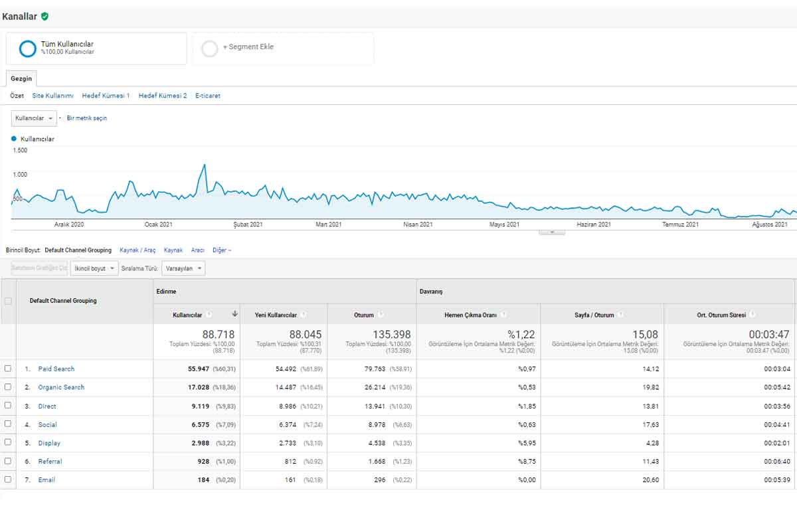
Task: Click the blue Tüm Kullanıcılar segment circle
Action: [x=28, y=48]
